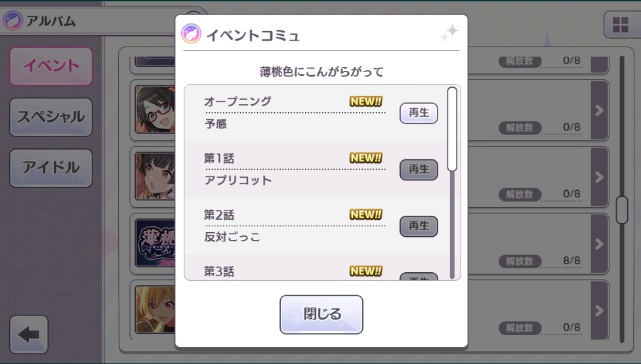Expand the blonde idol event row chevron

tap(599, 310)
